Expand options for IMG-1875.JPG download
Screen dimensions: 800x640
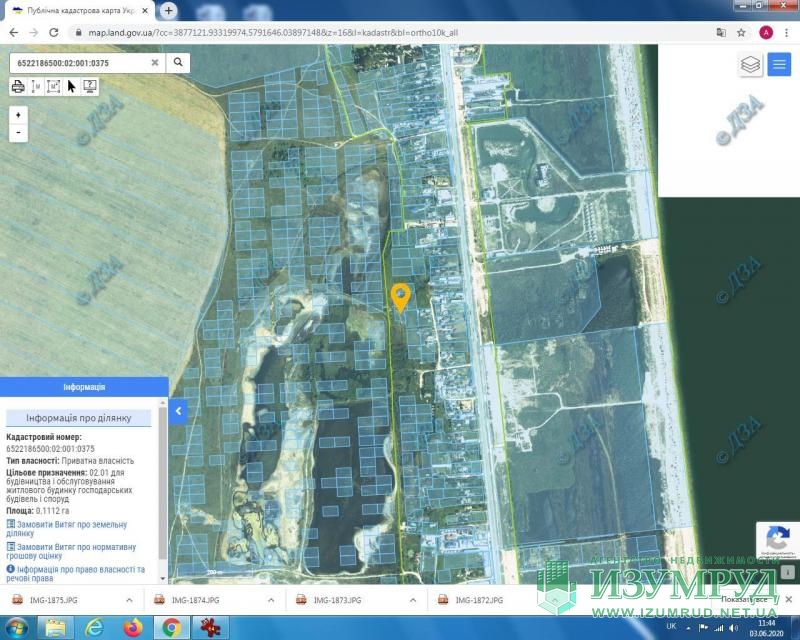129,600
